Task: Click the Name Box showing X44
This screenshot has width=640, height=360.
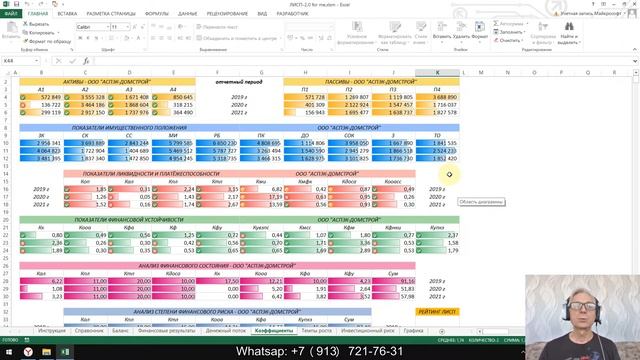Action: pyautogui.click(x=17, y=61)
